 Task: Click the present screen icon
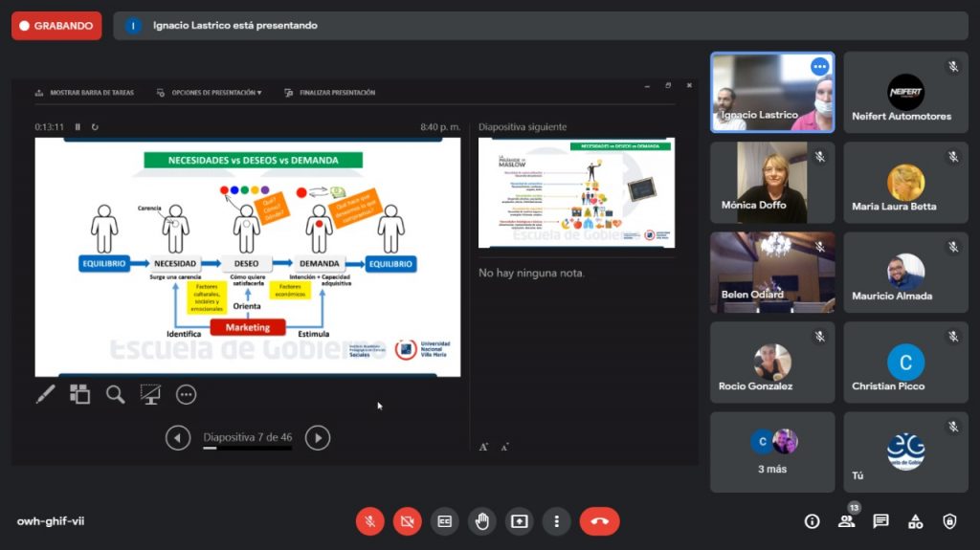point(520,521)
